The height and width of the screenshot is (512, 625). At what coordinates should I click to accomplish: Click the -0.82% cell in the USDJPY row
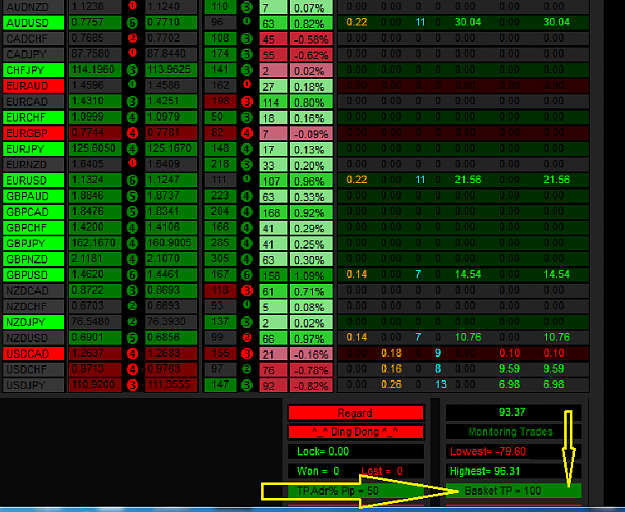[311, 386]
